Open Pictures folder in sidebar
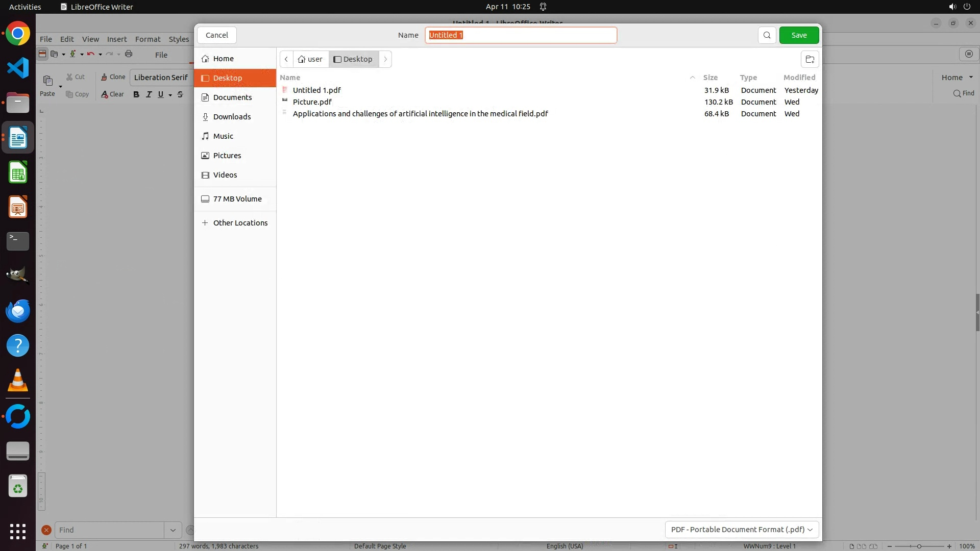Image resolution: width=980 pixels, height=551 pixels. [x=227, y=156]
